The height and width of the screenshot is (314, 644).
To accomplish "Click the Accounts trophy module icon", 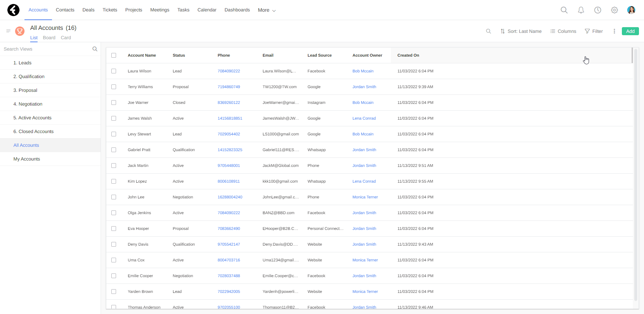I will [x=20, y=31].
